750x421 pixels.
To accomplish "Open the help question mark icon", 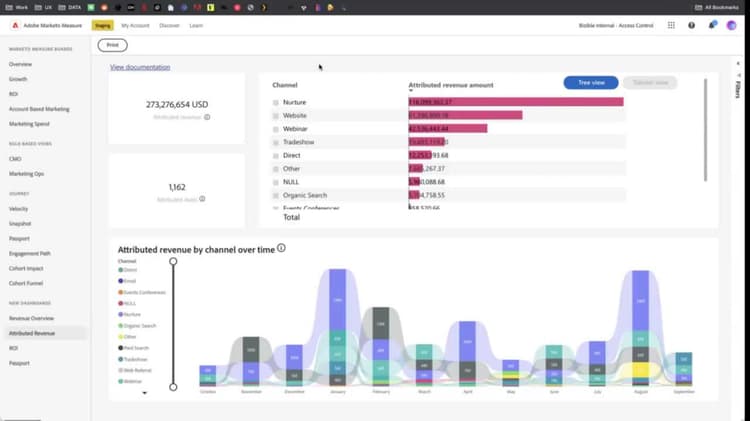I will click(x=691, y=25).
